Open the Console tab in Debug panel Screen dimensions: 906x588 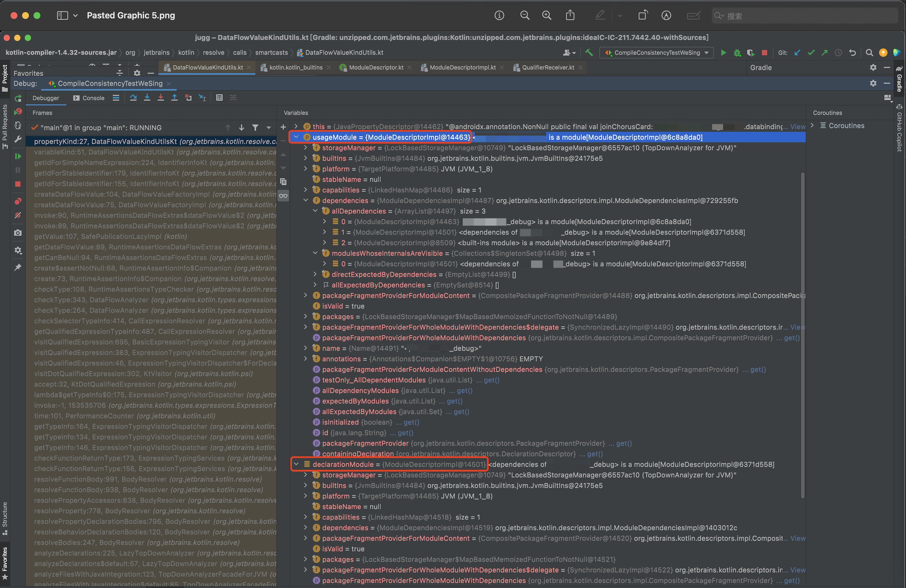tap(89, 98)
